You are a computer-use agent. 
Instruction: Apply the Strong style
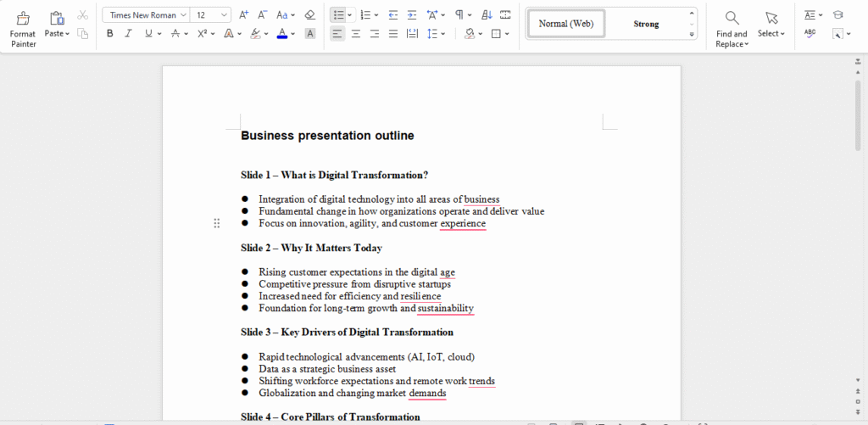646,24
